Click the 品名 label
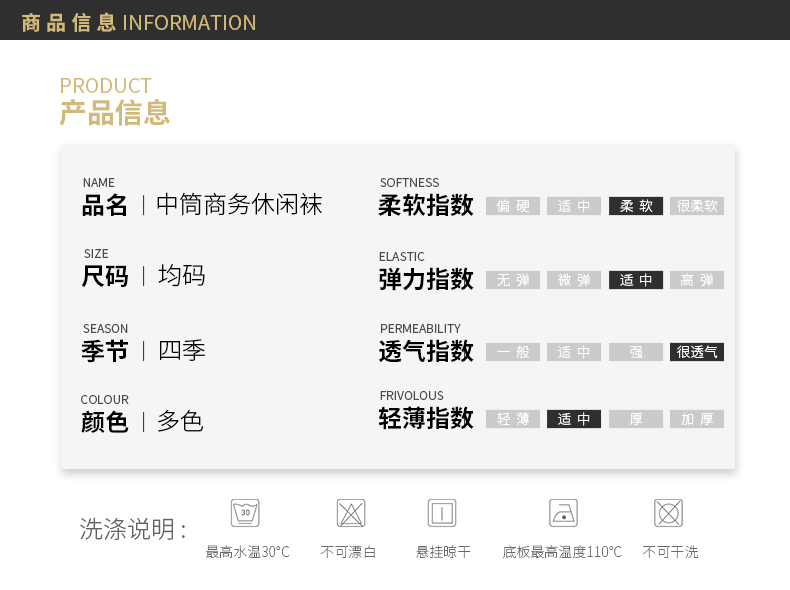The width and height of the screenshot is (790, 590). (x=105, y=206)
